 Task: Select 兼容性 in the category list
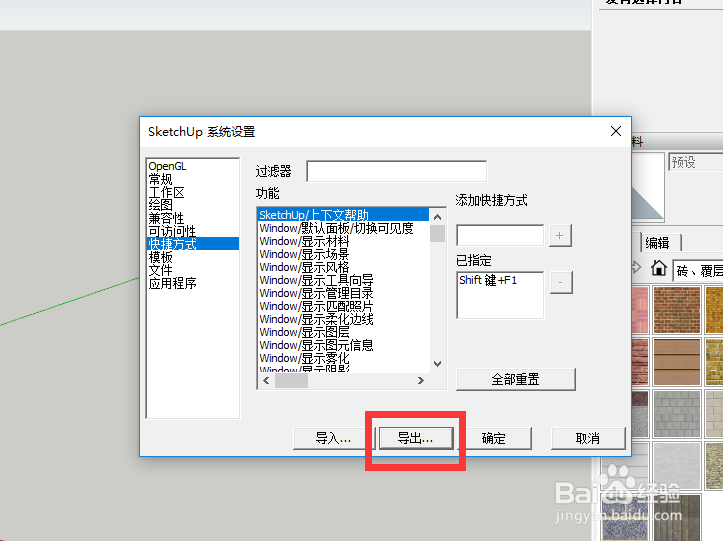click(166, 218)
